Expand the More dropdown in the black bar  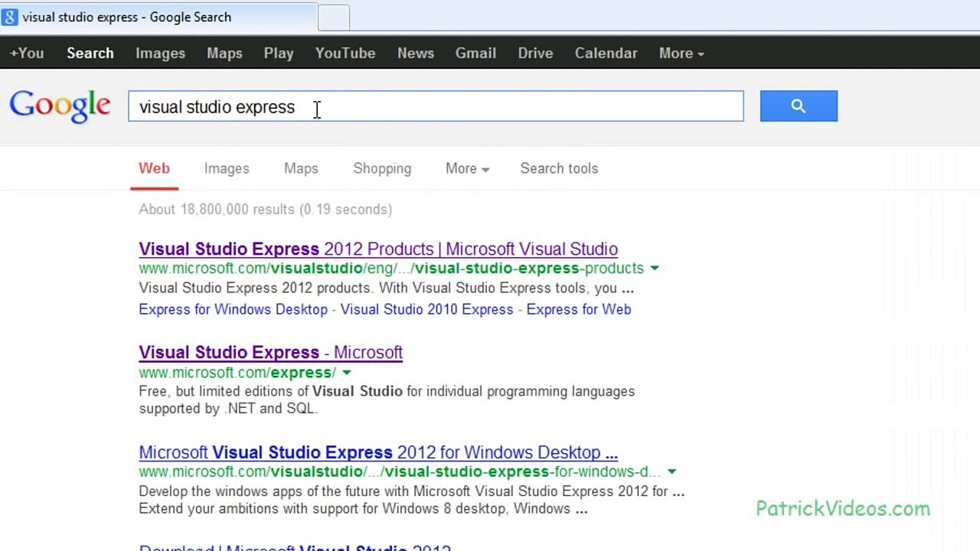click(681, 54)
